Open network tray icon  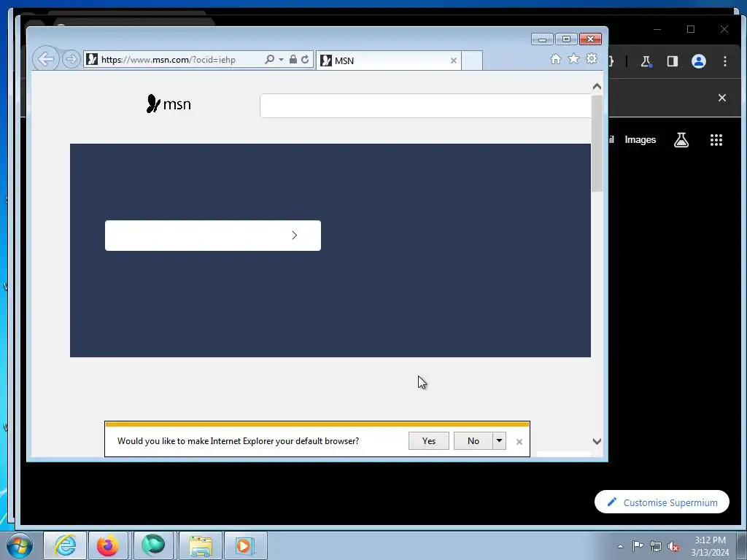(x=656, y=547)
